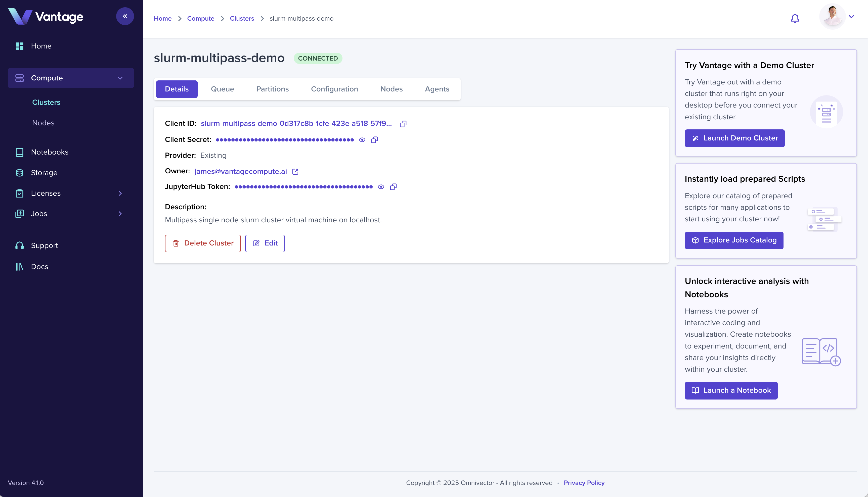Viewport: 868px width, 497px height.
Task: Go to Storage in sidebar
Action: [x=44, y=173]
